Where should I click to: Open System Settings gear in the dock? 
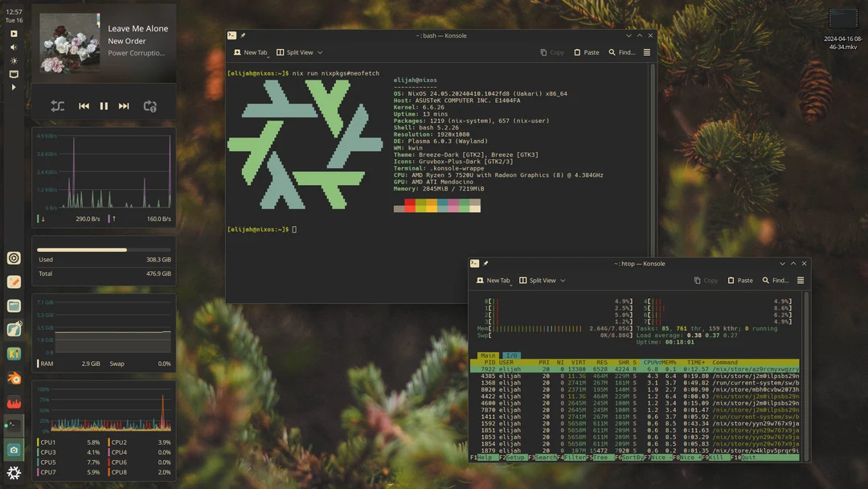point(14,257)
